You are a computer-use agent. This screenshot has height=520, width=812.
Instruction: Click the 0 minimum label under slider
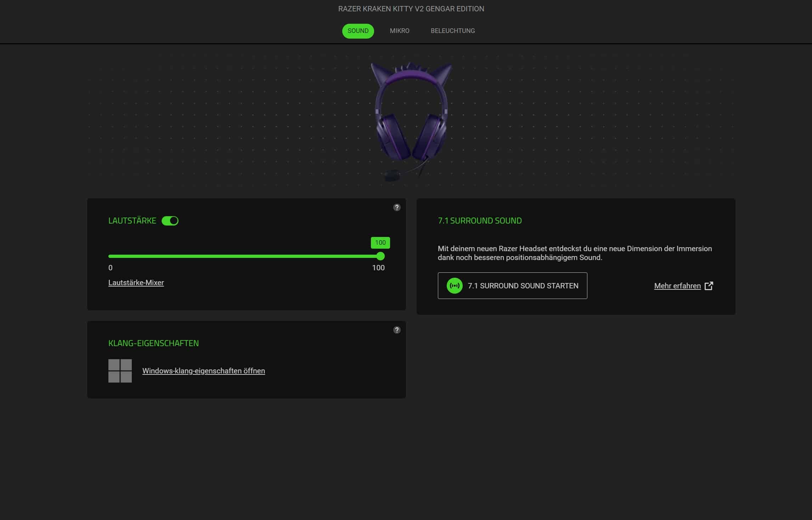tap(111, 268)
